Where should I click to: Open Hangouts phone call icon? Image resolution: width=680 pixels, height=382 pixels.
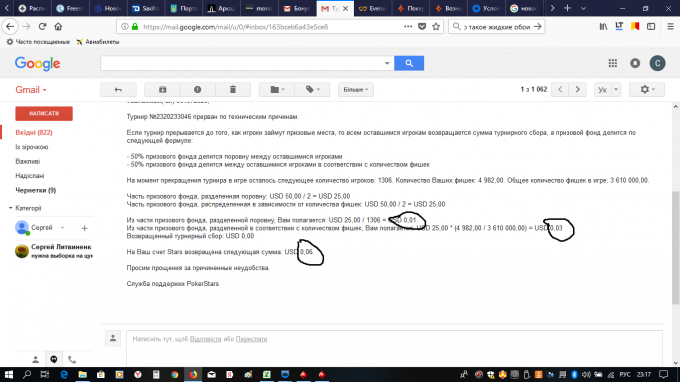click(72, 359)
